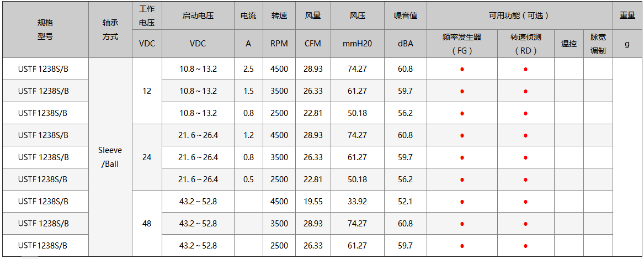
Task: Click the 频率发生器 (FG) header
Action: coord(462,44)
